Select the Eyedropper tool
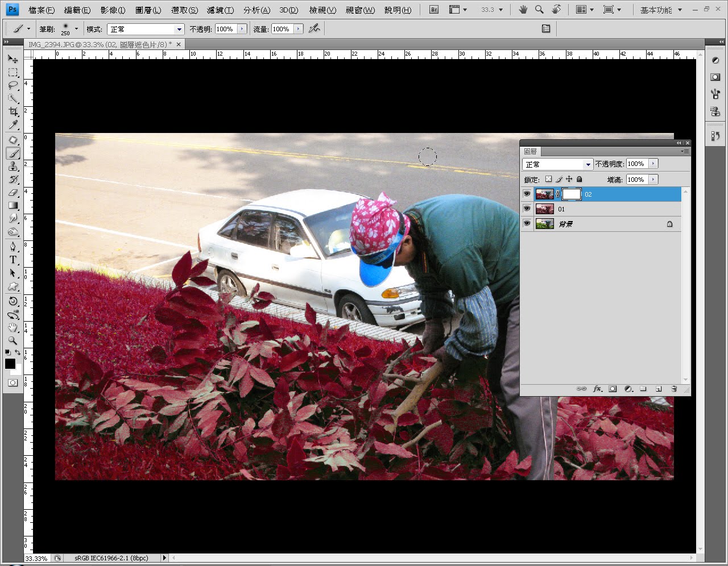 pos(13,124)
